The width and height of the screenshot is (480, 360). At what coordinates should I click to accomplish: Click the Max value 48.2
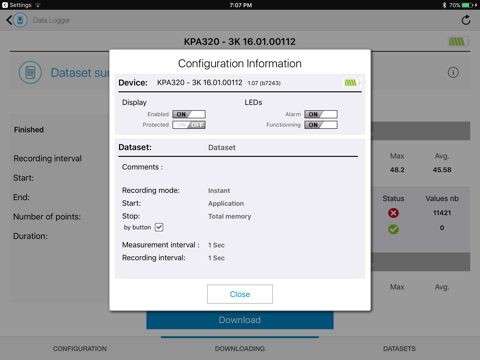[397, 170]
